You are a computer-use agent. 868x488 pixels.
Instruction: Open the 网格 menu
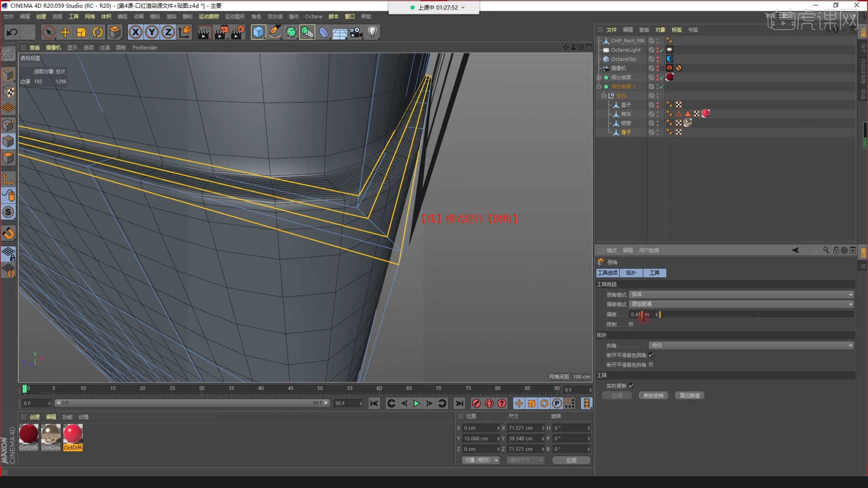[90, 17]
